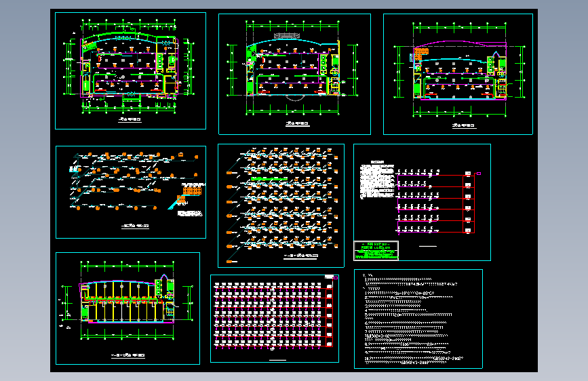The width and height of the screenshot is (588, 381).
Task: Select the floor plan sheet with magenta arched outline
Action: click(458, 75)
